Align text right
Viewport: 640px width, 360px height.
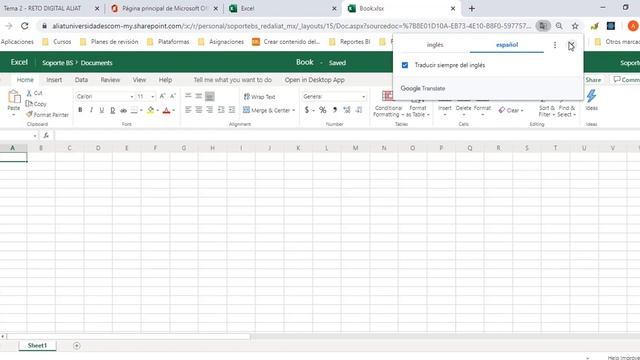click(209, 110)
